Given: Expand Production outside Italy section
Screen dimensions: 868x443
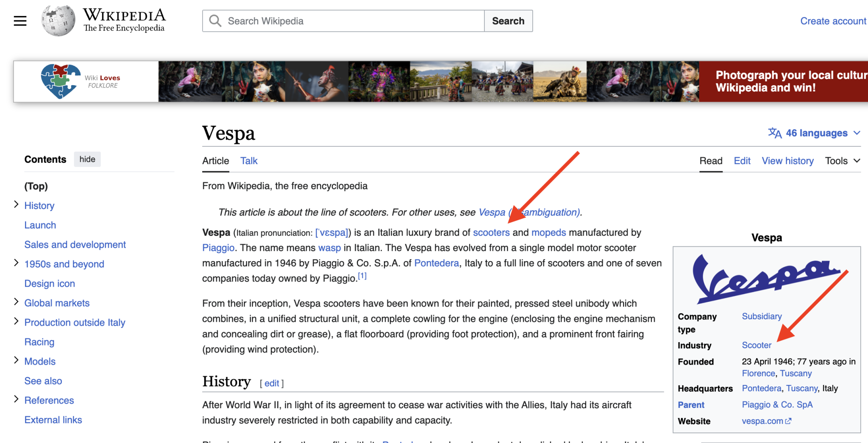Looking at the screenshot, I should (x=16, y=322).
